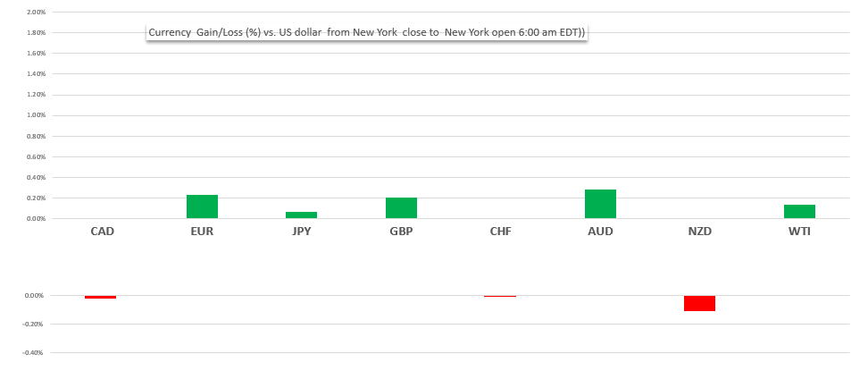Click the small red CAD bar
This screenshot has width=868, height=371.
[101, 297]
